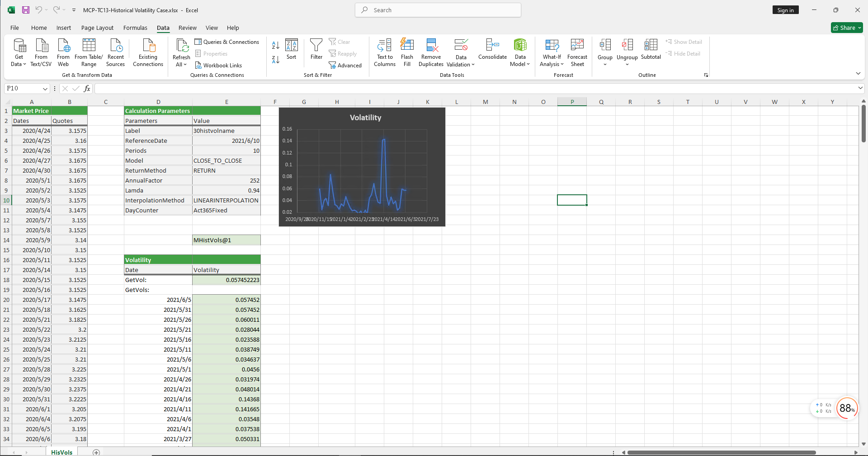The image size is (868, 456).
Task: Open Outline dialog launcher
Action: 706,75
